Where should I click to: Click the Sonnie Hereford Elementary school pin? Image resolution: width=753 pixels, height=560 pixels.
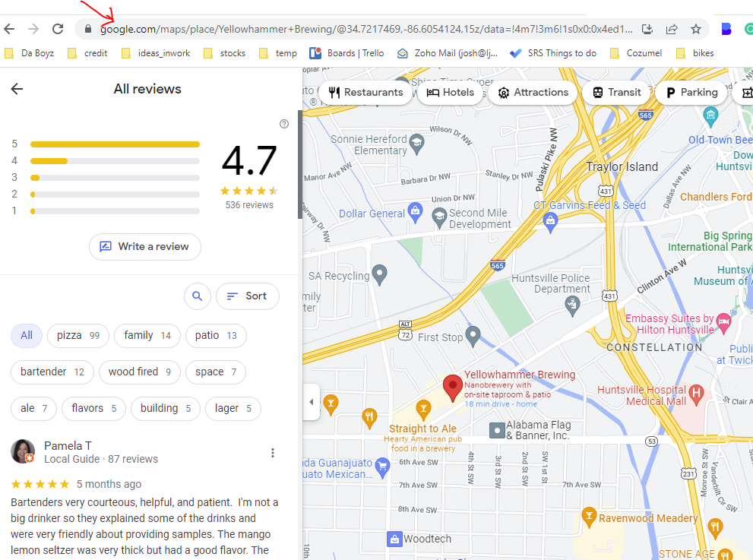tap(416, 144)
